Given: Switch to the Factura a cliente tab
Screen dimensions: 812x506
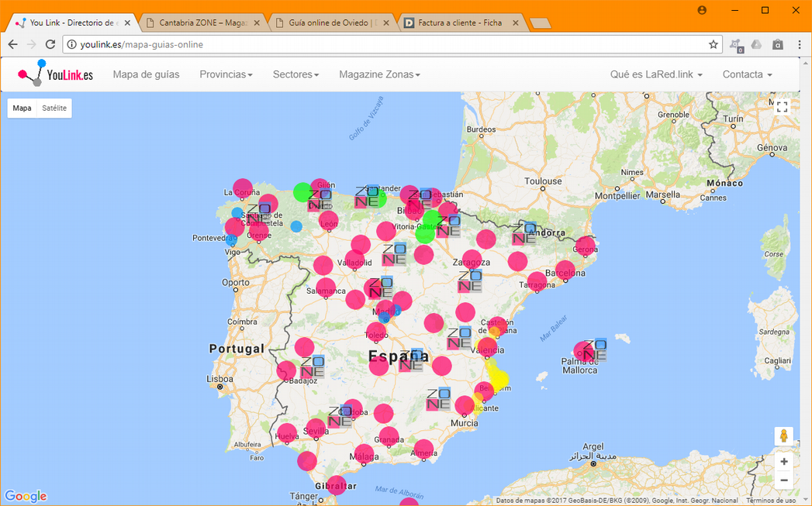Looking at the screenshot, I should [x=460, y=22].
